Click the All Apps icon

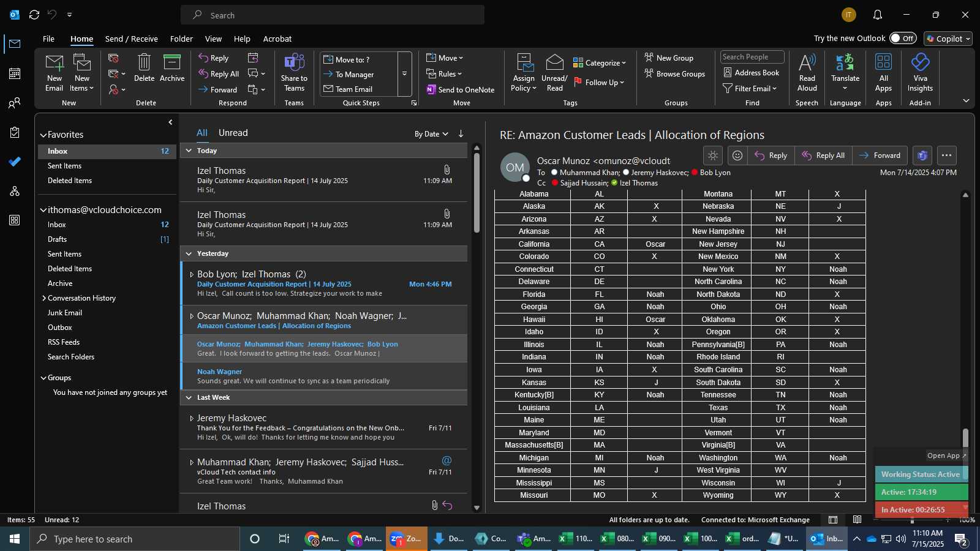point(883,72)
